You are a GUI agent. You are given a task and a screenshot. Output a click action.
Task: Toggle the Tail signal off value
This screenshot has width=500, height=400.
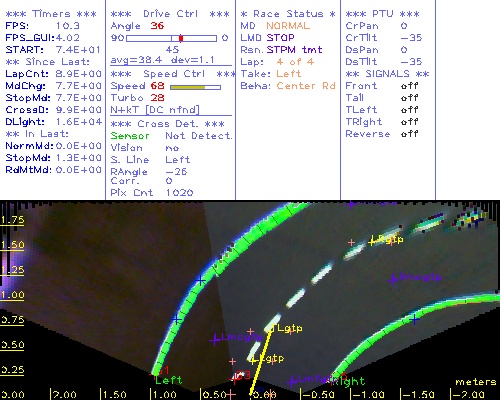point(409,98)
